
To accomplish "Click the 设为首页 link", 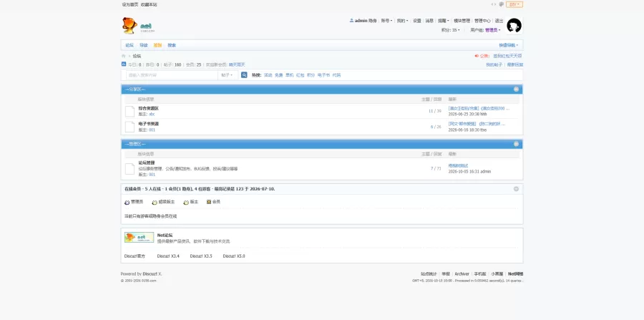I will [130, 4].
